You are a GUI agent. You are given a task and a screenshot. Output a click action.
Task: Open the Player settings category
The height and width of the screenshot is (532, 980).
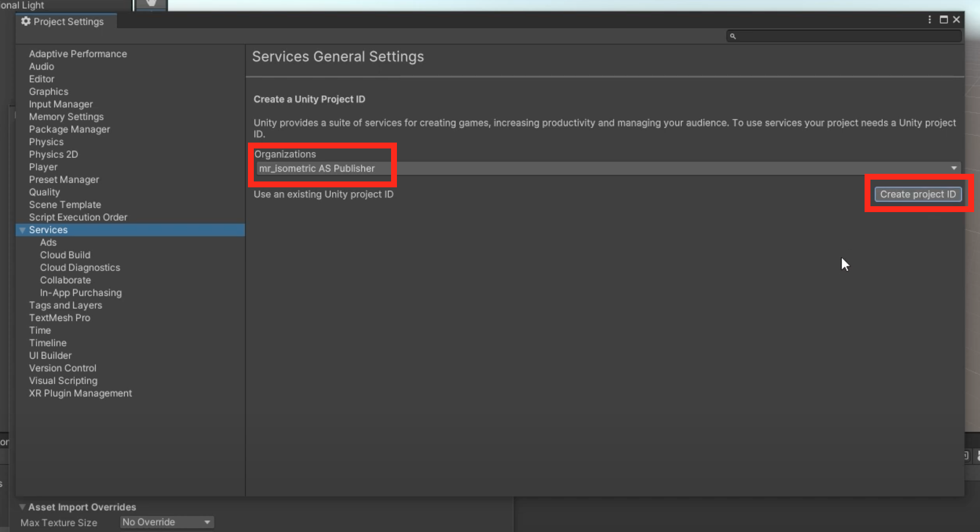(44, 167)
